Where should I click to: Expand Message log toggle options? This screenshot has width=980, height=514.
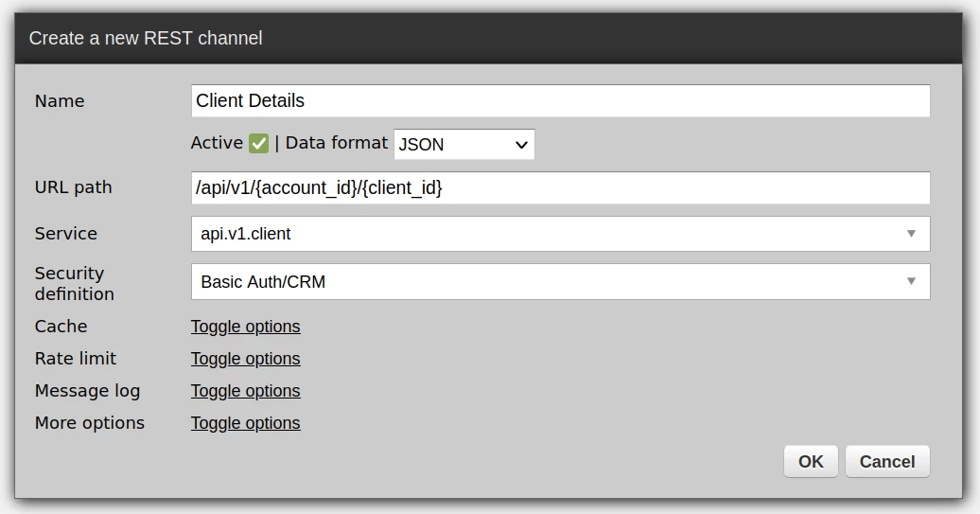click(x=245, y=391)
